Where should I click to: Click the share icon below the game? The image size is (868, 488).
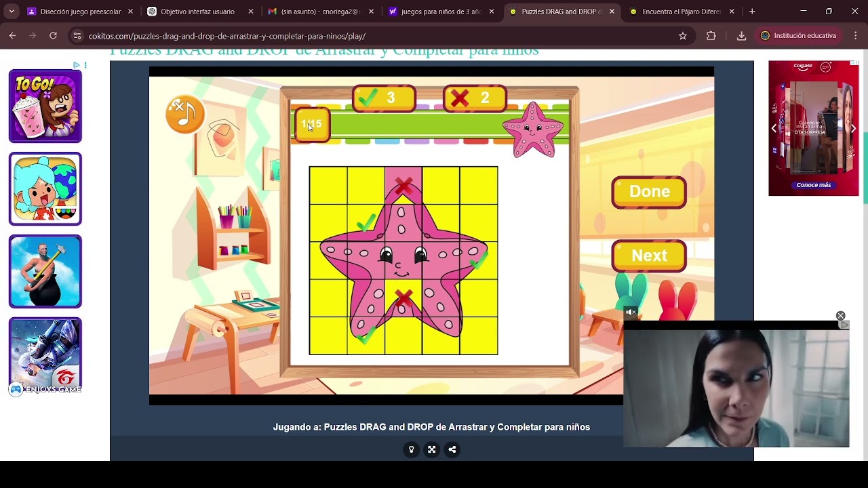point(452,449)
